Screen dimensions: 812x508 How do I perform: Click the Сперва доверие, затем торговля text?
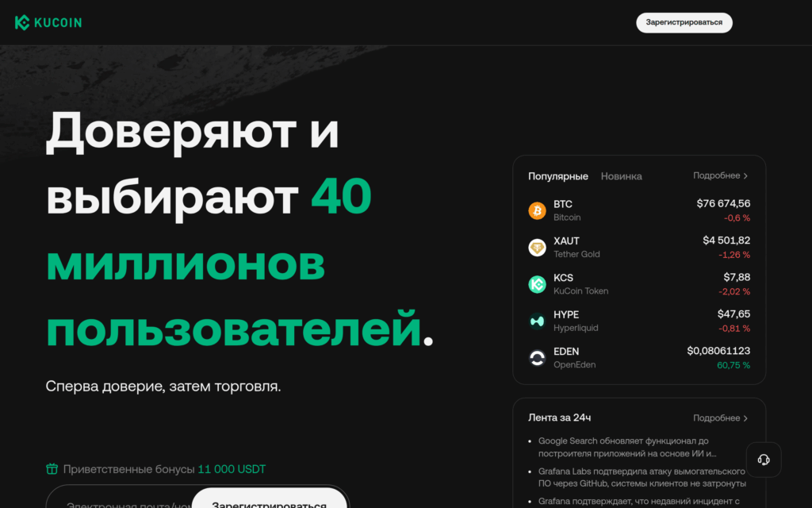click(163, 387)
